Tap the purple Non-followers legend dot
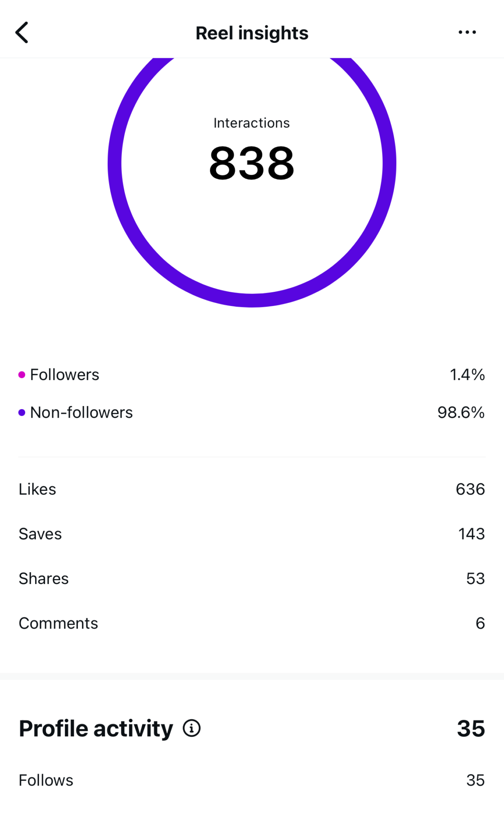Viewport: 504px width, 816px height. pos(22,412)
